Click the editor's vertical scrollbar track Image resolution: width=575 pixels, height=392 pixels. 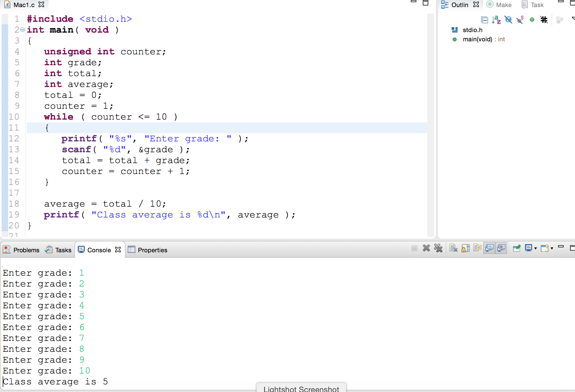click(x=430, y=125)
